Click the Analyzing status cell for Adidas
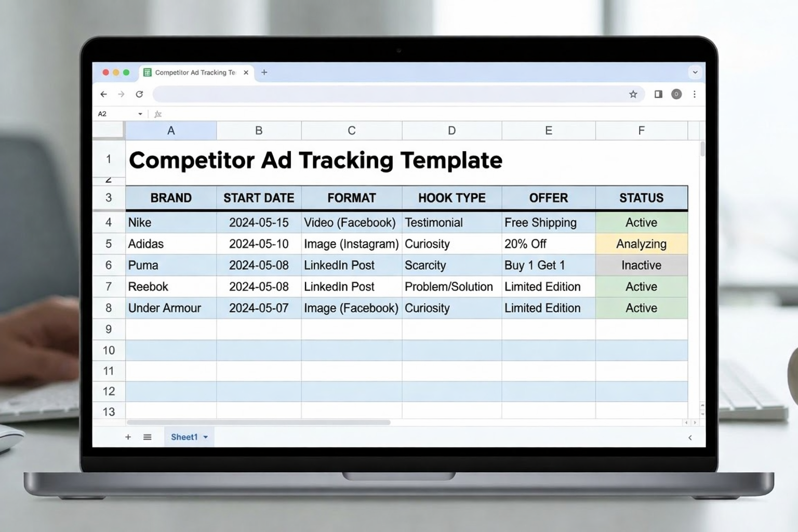The image size is (798, 532). (x=641, y=244)
